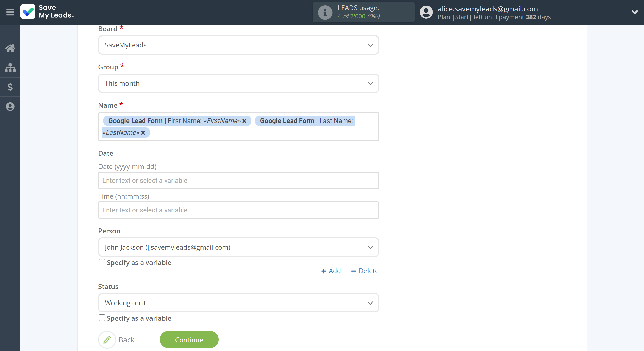Remove the FirstName variable tag
644x351 pixels.
coord(244,121)
